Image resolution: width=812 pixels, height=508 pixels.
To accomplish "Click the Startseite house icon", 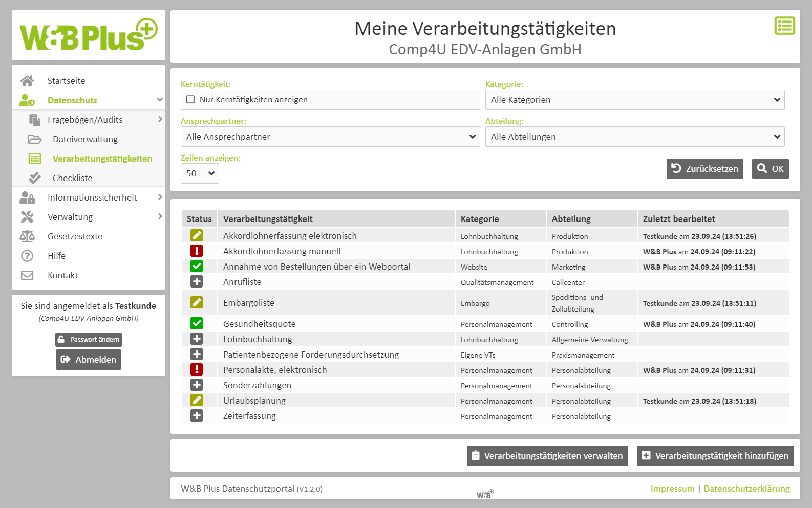I will pyautogui.click(x=27, y=81).
